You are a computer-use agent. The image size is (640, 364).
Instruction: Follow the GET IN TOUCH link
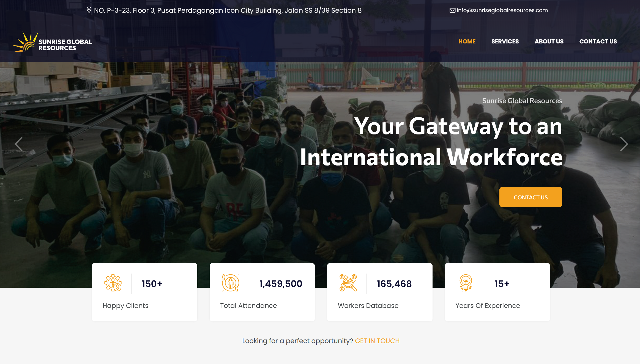[377, 341]
